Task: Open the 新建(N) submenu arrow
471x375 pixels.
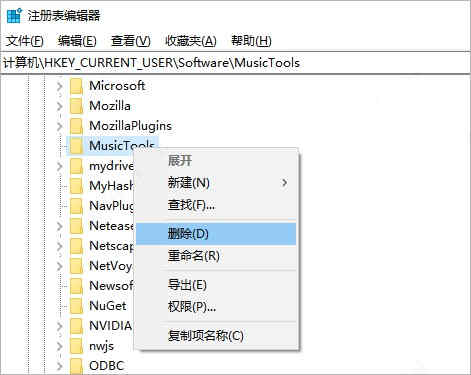Action: click(284, 183)
